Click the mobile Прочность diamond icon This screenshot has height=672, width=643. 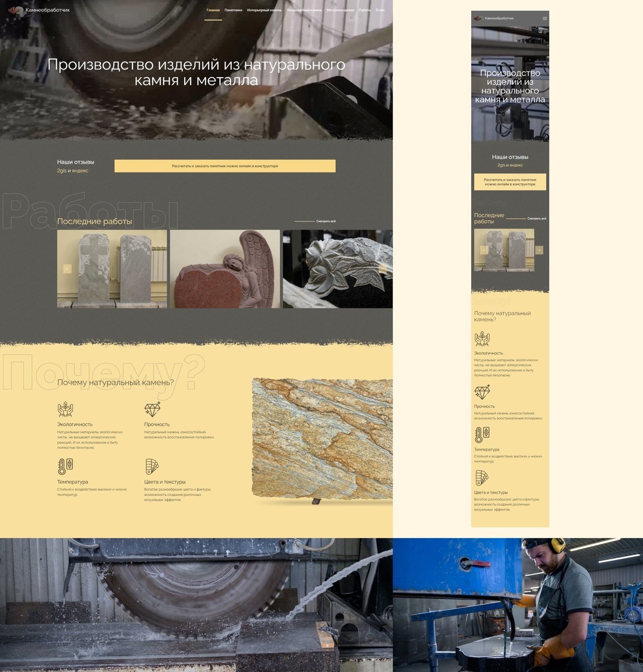click(482, 392)
